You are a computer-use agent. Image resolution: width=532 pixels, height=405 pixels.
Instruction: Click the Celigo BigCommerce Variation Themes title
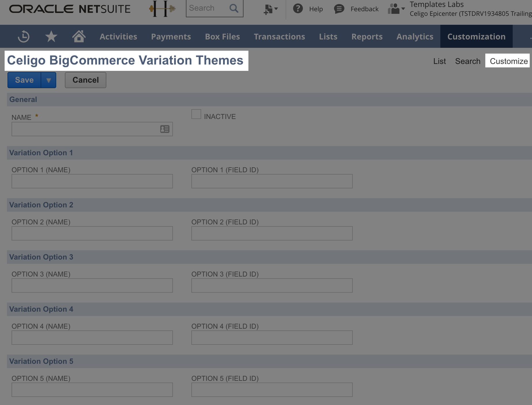click(125, 60)
